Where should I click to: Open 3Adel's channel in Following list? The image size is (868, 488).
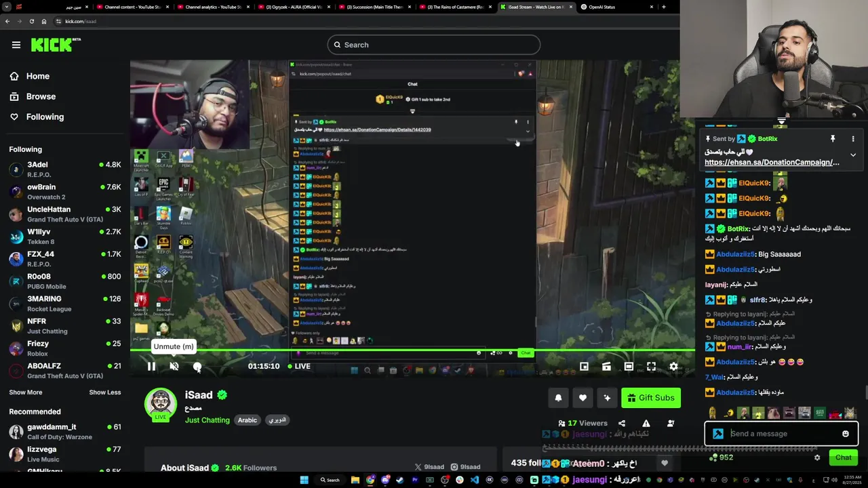[x=65, y=169]
